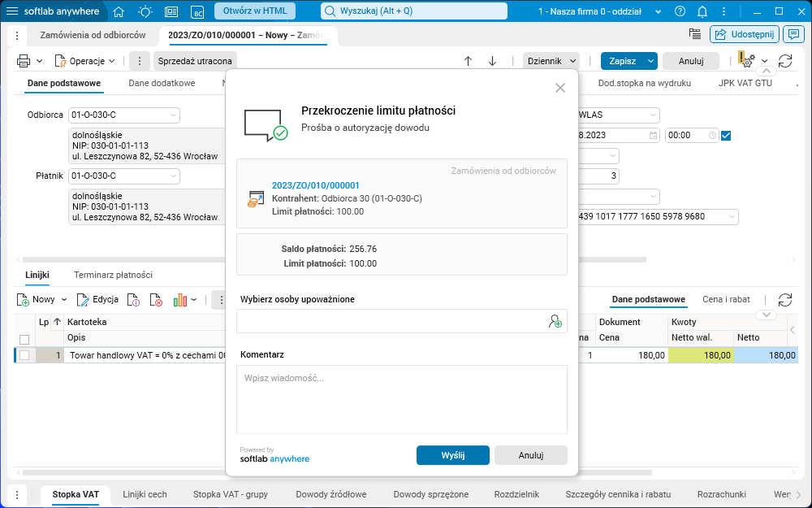The image size is (812, 508).
Task: Open the chat comments icon
Action: [793, 34]
